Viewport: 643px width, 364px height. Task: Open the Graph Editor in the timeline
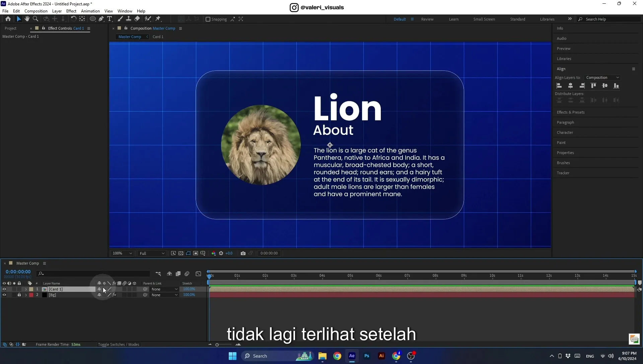[x=198, y=274]
